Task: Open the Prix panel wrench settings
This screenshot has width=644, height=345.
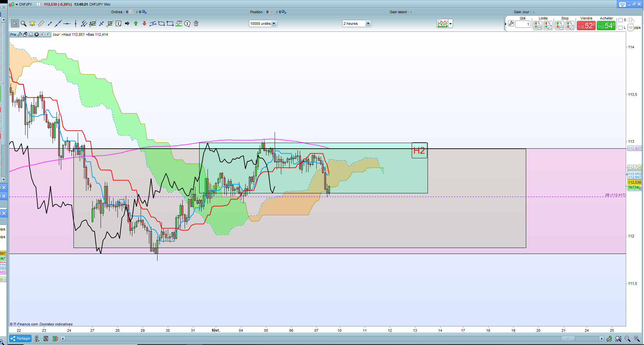Action: [x=20, y=34]
